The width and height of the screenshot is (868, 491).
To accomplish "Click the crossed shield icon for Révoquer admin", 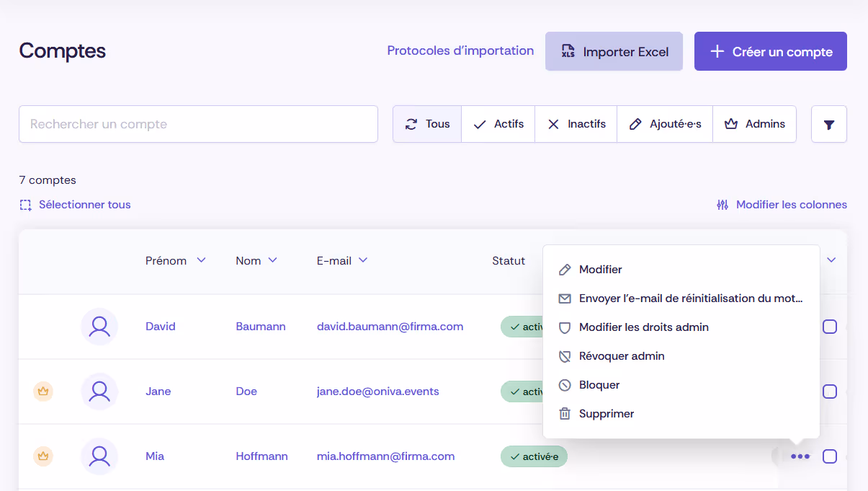I will [565, 356].
